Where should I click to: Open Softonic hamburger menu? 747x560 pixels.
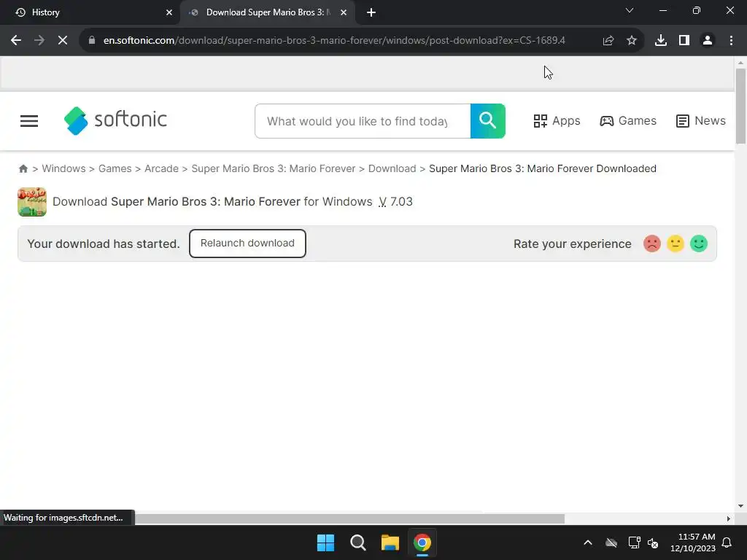point(29,121)
